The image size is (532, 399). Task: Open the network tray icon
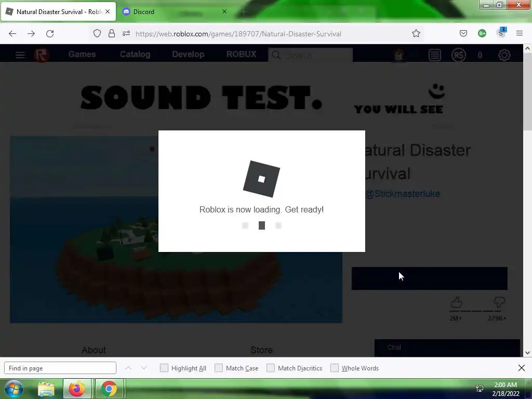(x=480, y=389)
